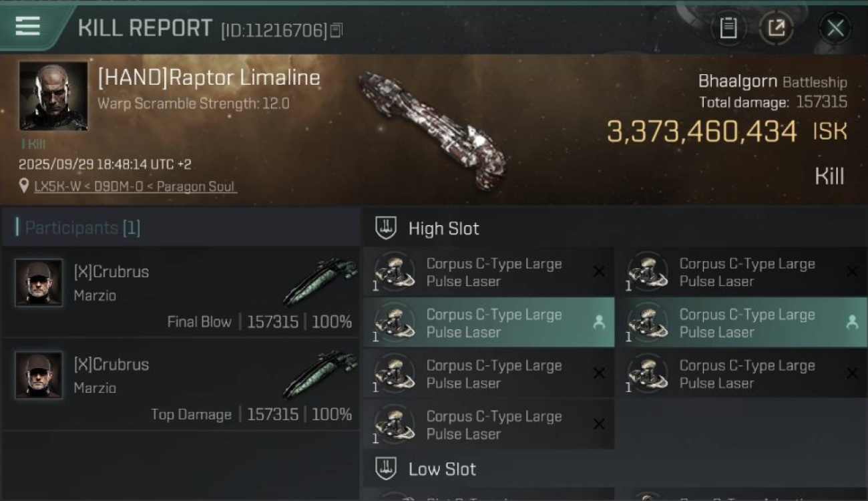
Task: Open the location pin icon
Action: tap(24, 186)
